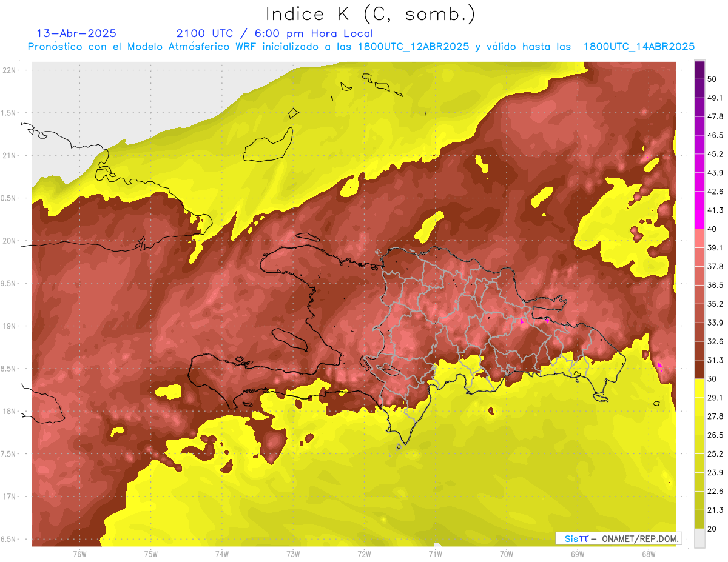
Task: Click the legend value '42.6'
Action: point(715,192)
